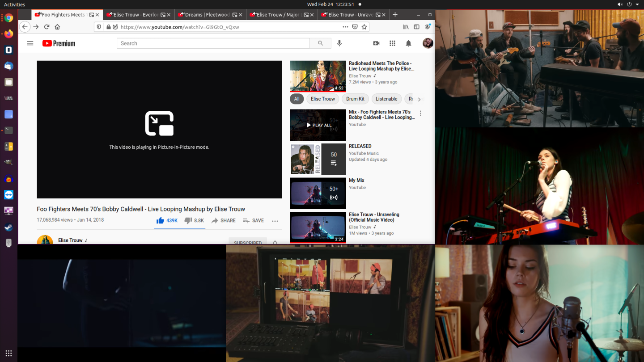Open the Elise Trouw channel link
Screen dimensions: 644x362
[70, 240]
